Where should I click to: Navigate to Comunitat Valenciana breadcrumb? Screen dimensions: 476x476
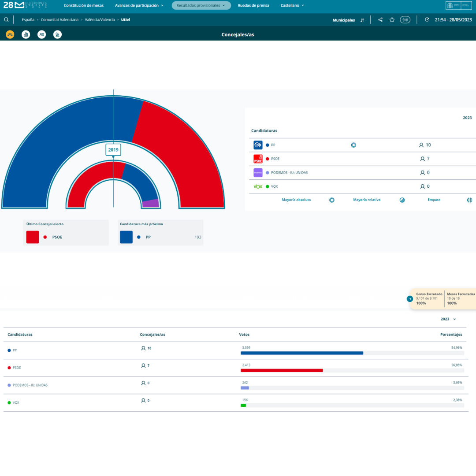pyautogui.click(x=59, y=20)
